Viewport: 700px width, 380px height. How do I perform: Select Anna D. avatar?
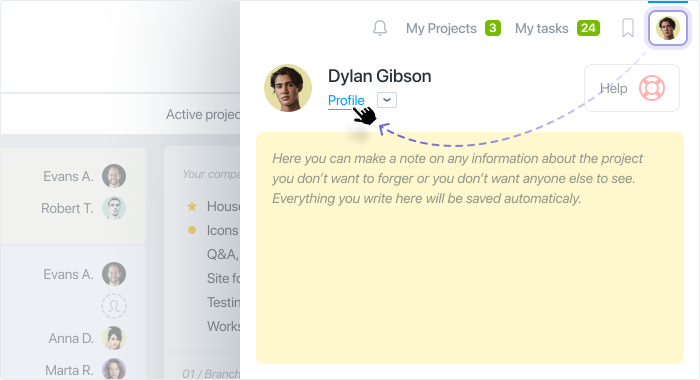pyautogui.click(x=114, y=338)
